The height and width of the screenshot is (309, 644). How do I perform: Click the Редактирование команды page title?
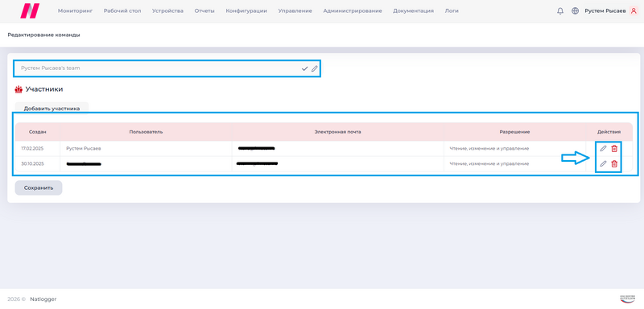tap(43, 35)
